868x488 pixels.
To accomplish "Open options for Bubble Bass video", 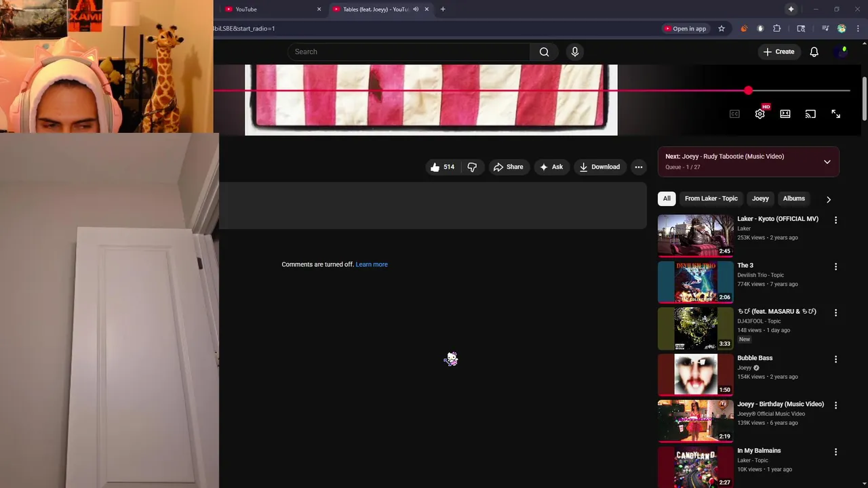I will [835, 359].
